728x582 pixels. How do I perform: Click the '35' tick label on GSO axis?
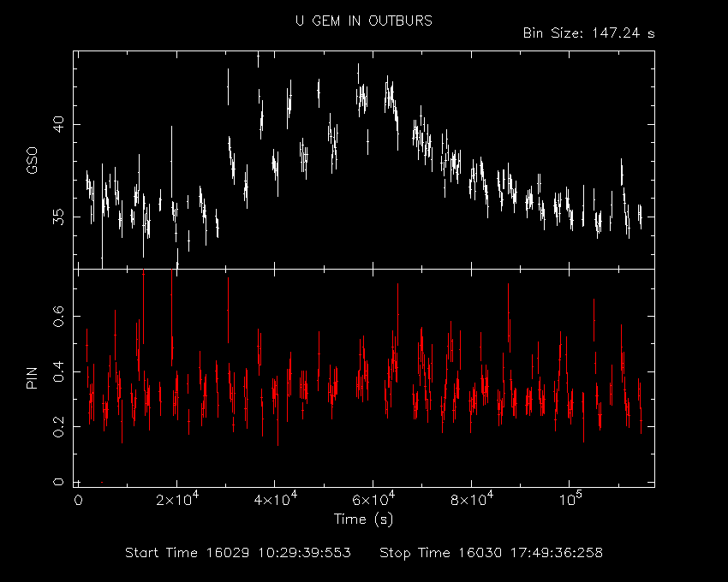(58, 217)
